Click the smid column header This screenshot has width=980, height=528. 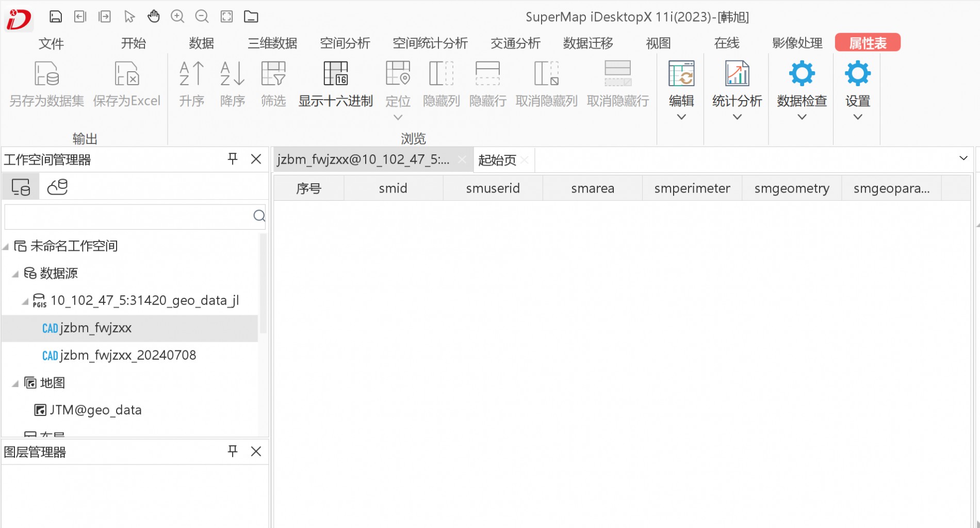pos(393,188)
